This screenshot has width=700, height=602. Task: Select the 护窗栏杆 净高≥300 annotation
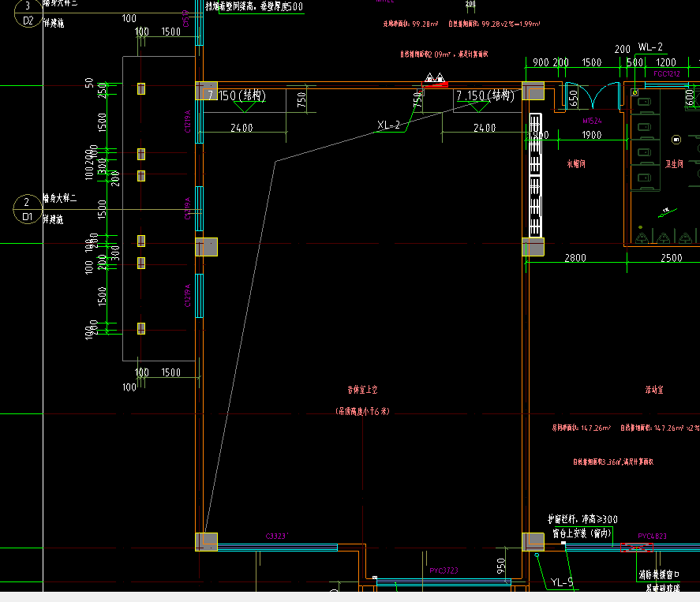coord(582,519)
